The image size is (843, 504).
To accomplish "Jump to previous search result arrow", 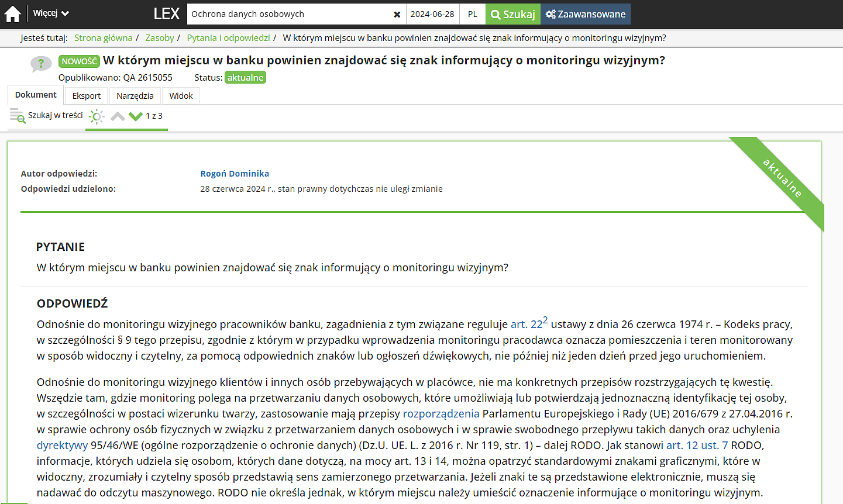I will tap(118, 116).
